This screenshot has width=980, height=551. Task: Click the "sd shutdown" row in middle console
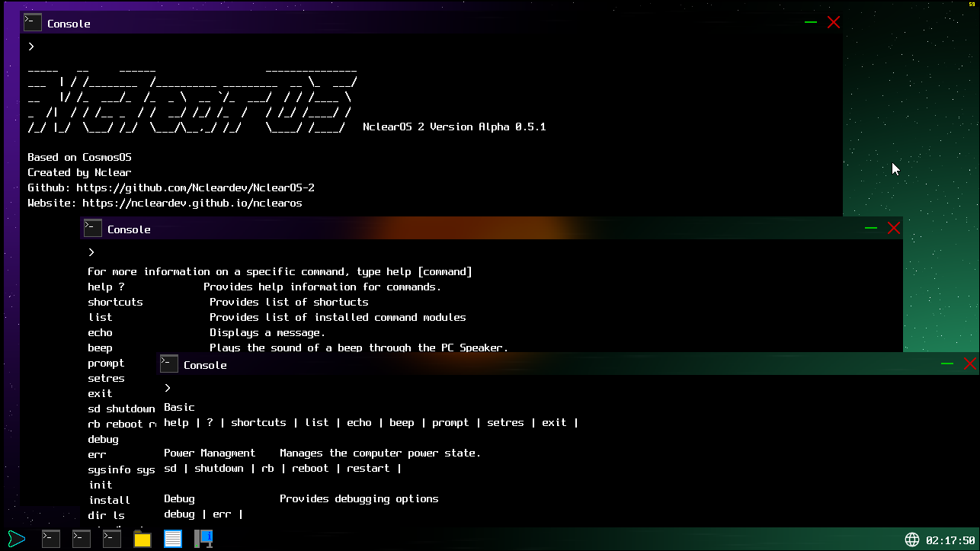pyautogui.click(x=121, y=408)
